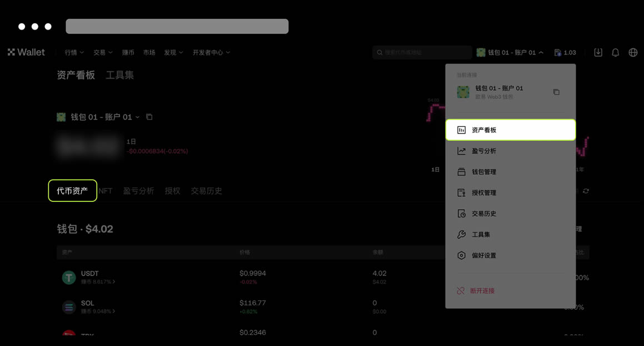This screenshot has width=644, height=346.
Task: Copy the wallet address using the copy icon
Action: 556,92
